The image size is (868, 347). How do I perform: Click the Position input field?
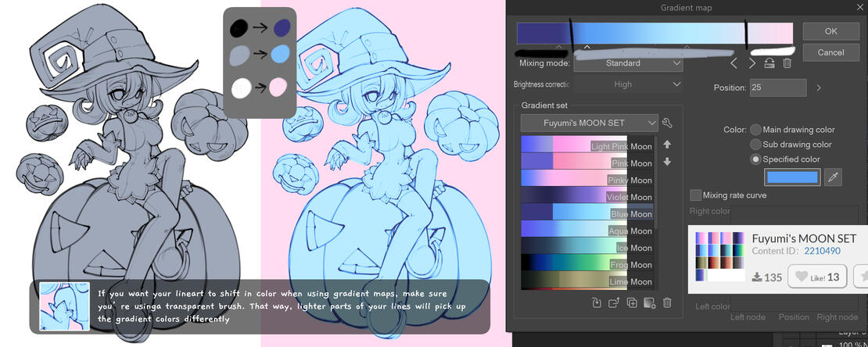tap(777, 88)
